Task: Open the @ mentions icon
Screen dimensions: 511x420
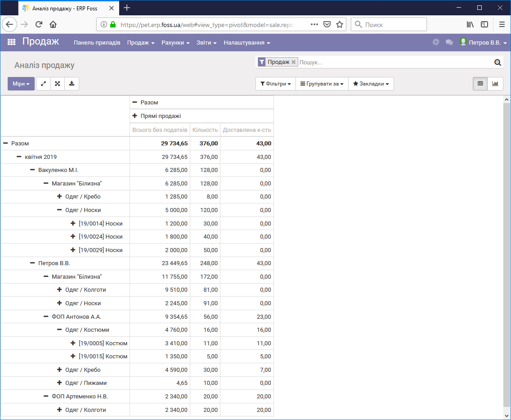Action: tap(436, 42)
